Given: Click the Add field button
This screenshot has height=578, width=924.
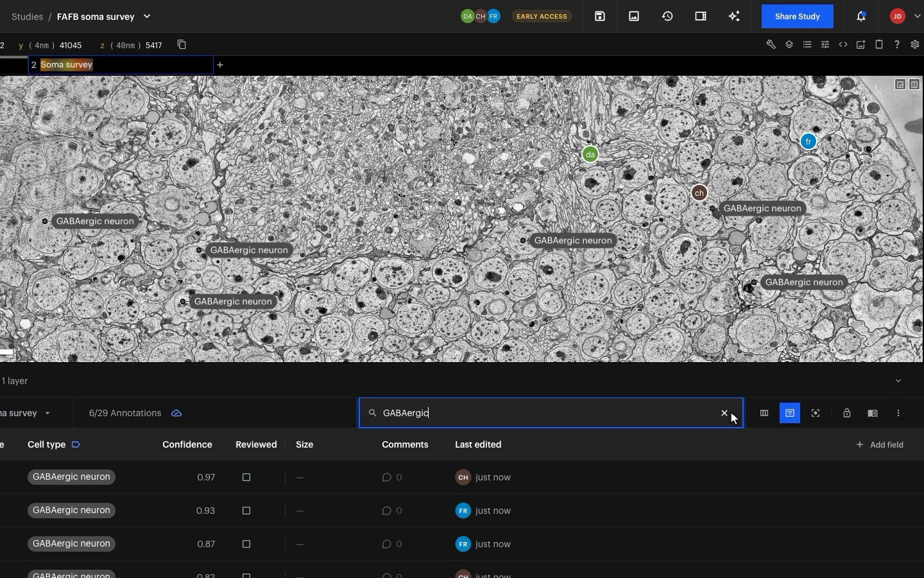Looking at the screenshot, I should pos(880,444).
